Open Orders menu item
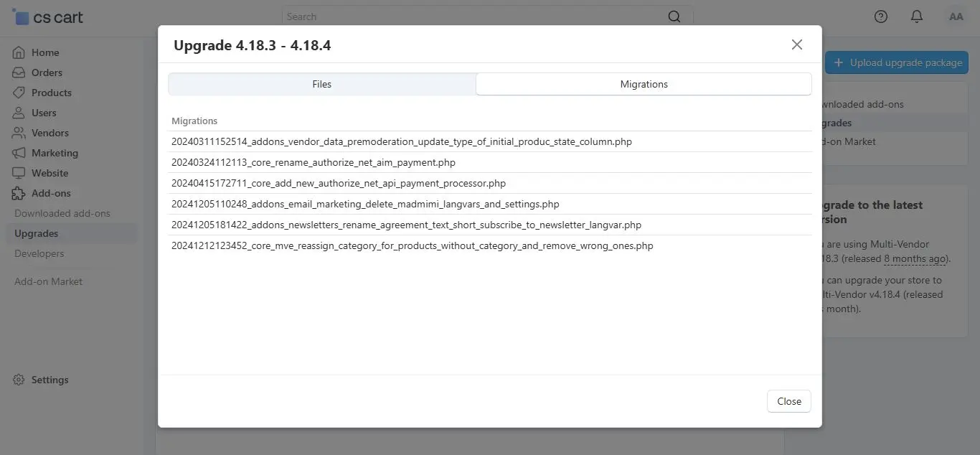This screenshot has height=455, width=980. (47, 72)
